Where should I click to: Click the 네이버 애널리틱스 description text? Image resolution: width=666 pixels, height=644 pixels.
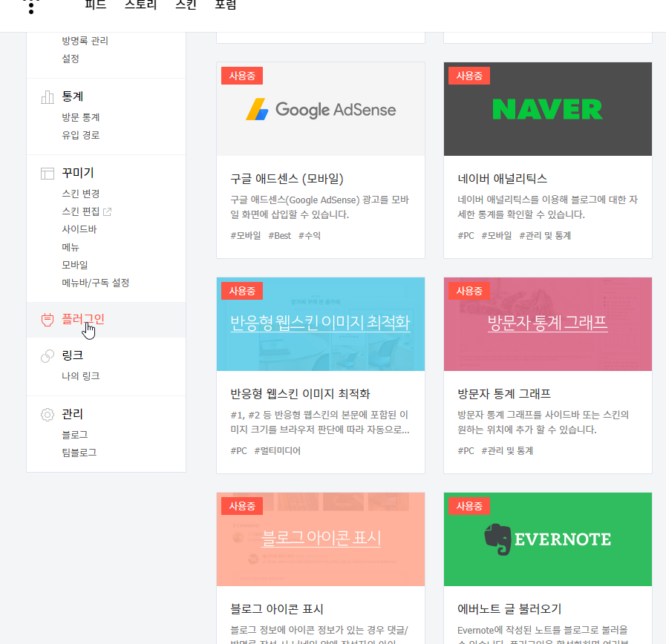pos(547,207)
